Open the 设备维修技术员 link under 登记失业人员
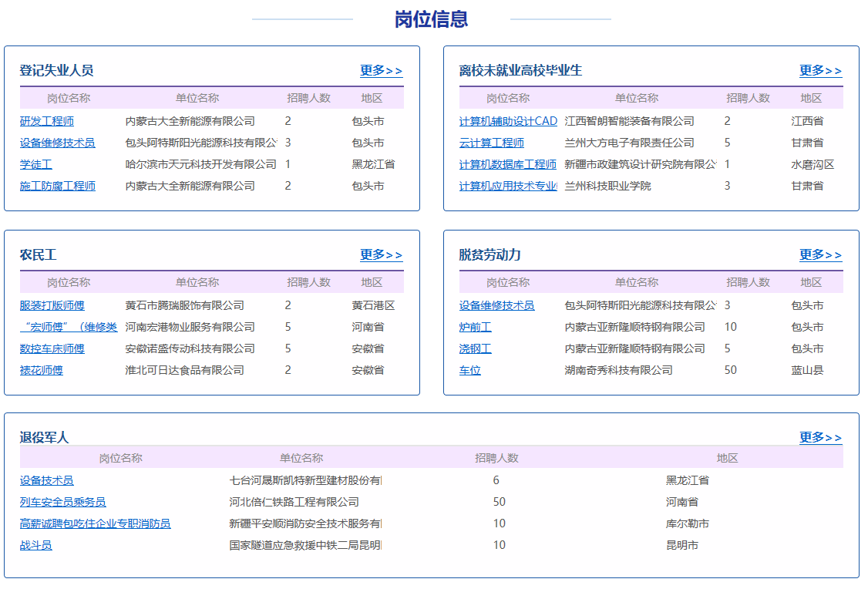The width and height of the screenshot is (868, 589). [x=58, y=143]
